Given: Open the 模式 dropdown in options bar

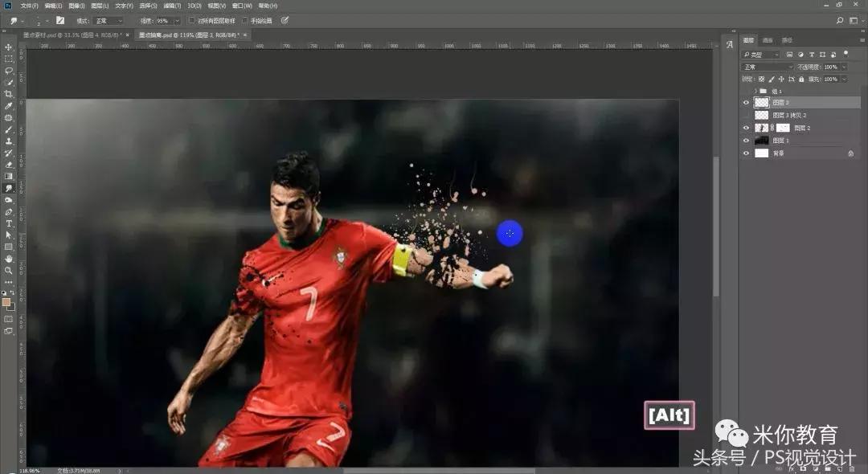Looking at the screenshot, I should 108,21.
